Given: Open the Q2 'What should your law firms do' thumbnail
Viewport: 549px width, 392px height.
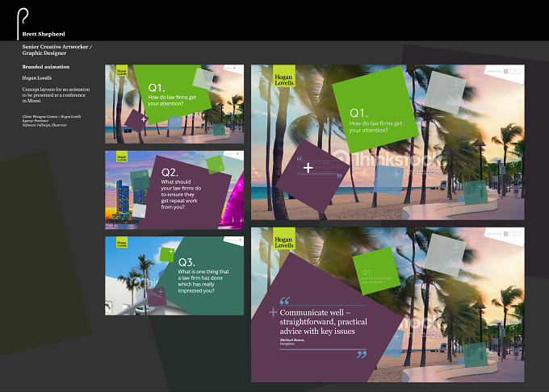Looking at the screenshot, I should pyautogui.click(x=174, y=190).
